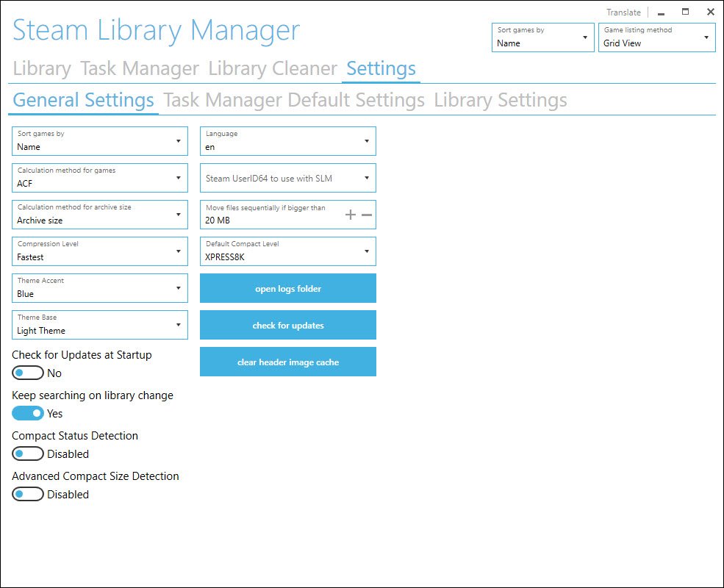Open the Language dropdown

[287, 141]
